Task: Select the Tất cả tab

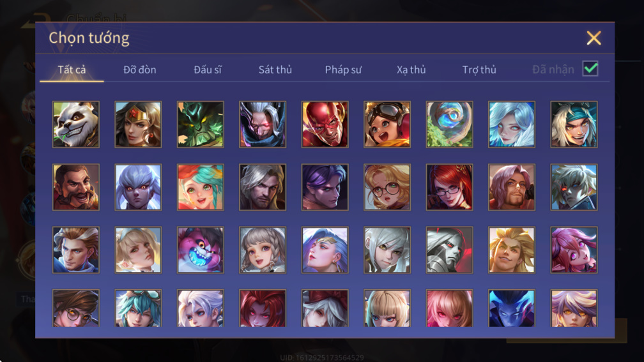Action: [72, 70]
